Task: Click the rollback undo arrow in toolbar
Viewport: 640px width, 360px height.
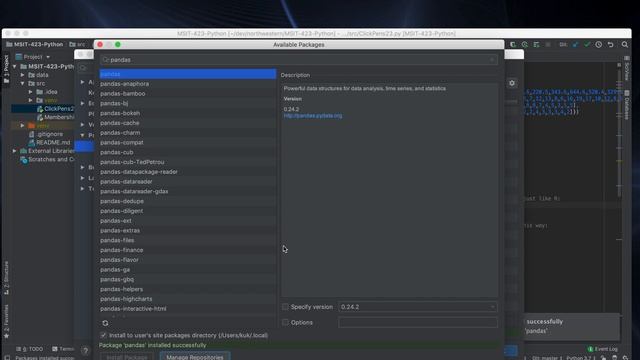Action: click(611, 44)
